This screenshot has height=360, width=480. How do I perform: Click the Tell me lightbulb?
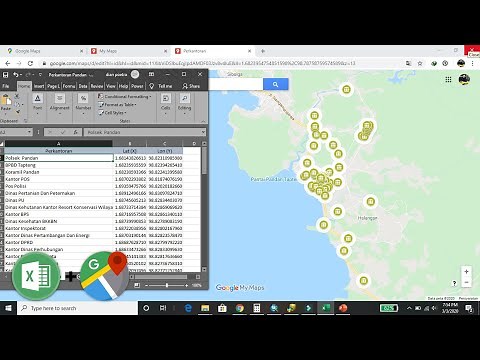pyautogui.click(x=152, y=86)
